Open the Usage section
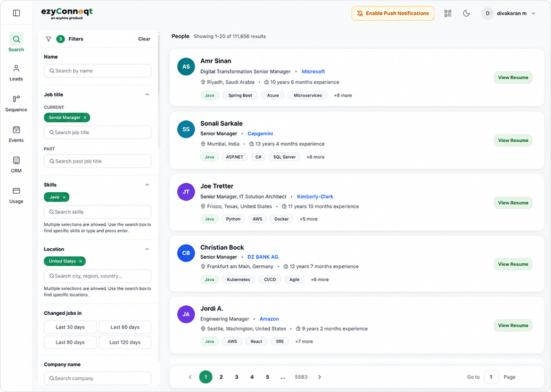The width and height of the screenshot is (551, 392). (x=16, y=195)
